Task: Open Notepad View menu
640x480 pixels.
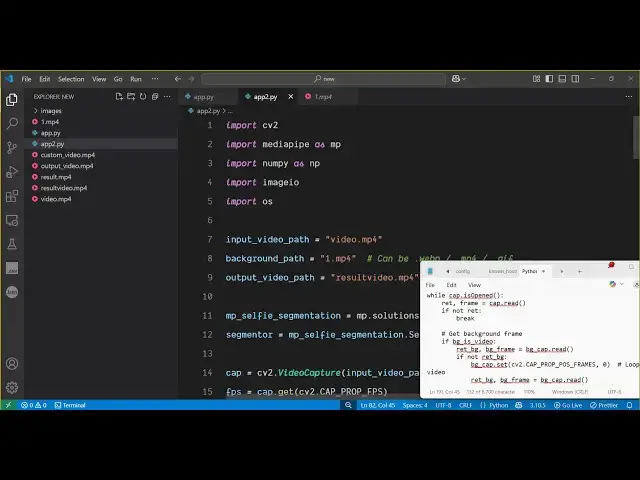Action: 474,285
